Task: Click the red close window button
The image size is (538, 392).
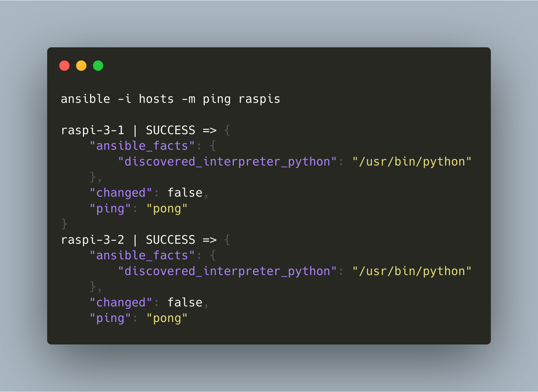Action: (x=64, y=66)
